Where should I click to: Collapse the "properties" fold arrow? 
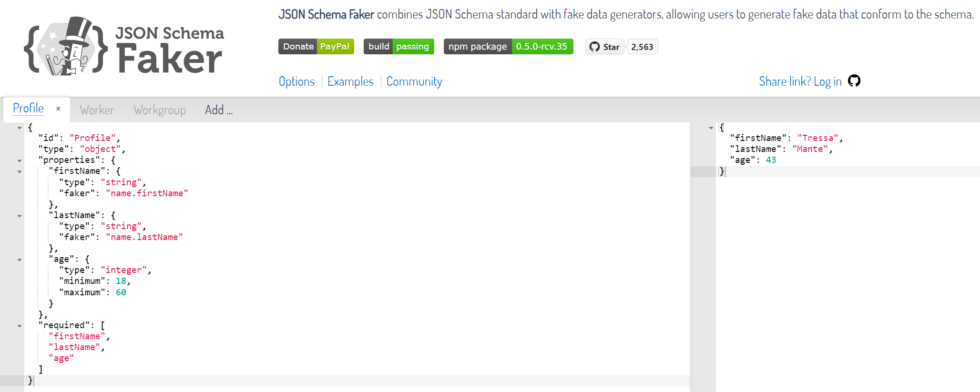pos(20,161)
